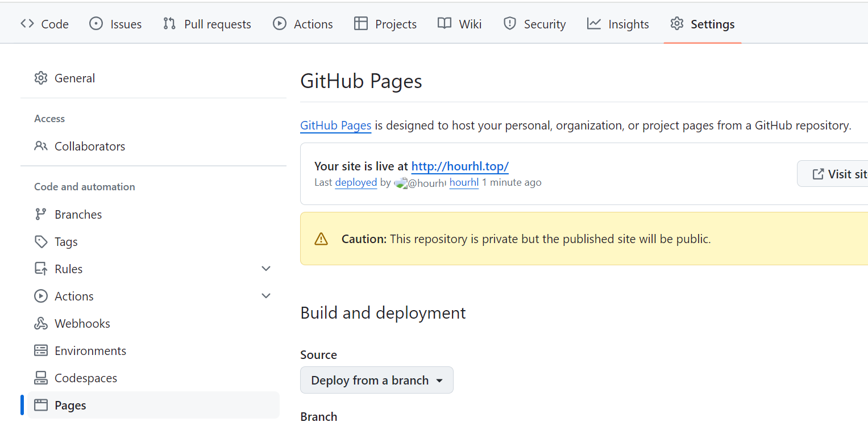Switch to the Projects tab
868x422 pixels.
(385, 23)
